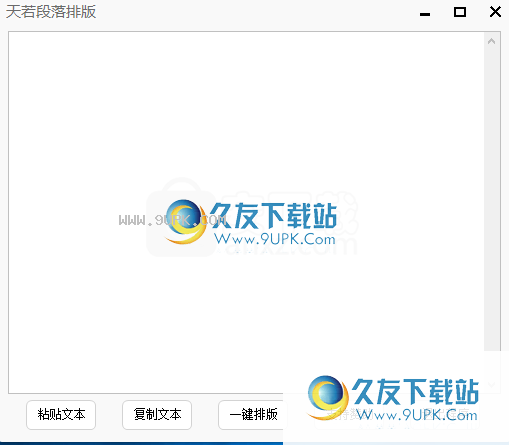
Task: Click the globe logo in center watermark
Action: point(185,221)
